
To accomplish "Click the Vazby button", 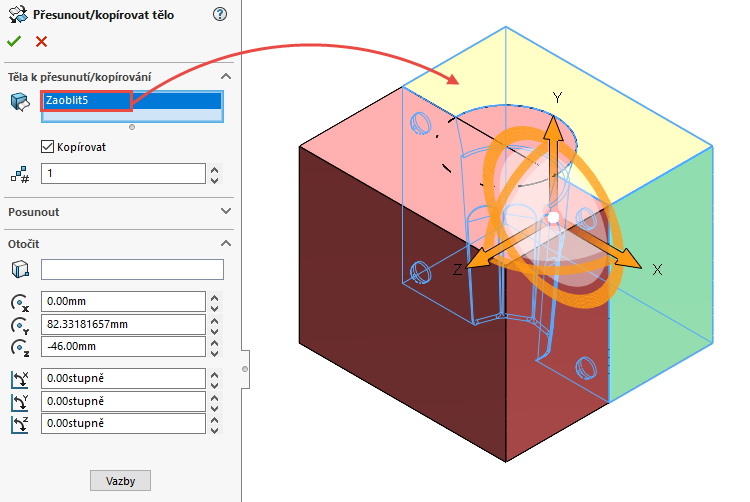I will pos(121,480).
